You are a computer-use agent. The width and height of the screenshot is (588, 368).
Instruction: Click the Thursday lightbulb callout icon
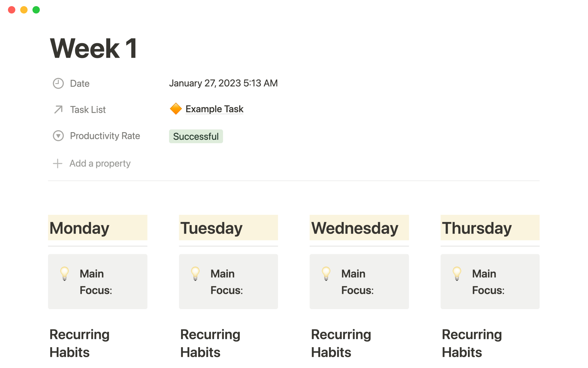[x=457, y=274]
